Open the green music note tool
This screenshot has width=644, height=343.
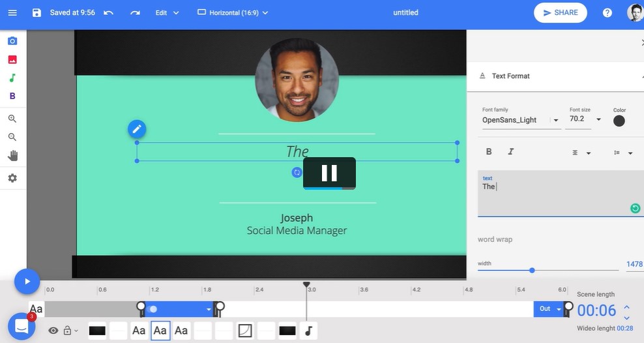coord(12,78)
